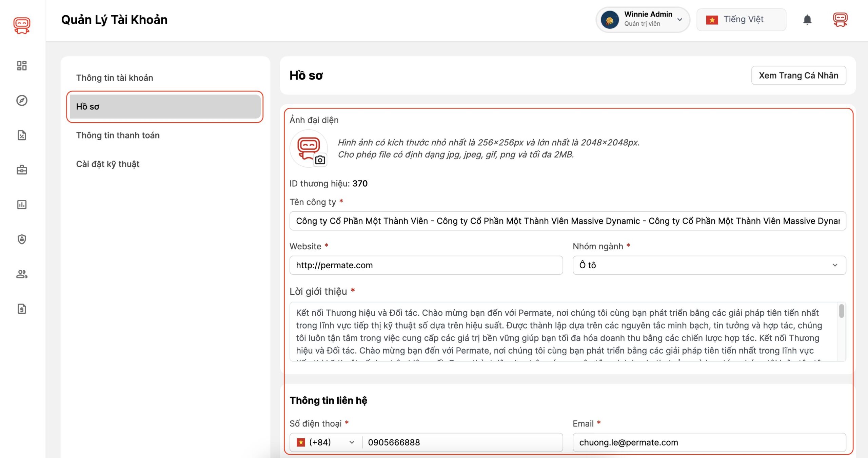Open the percent document icon in sidebar
Viewport: 868px width, 458px height.
[22, 135]
